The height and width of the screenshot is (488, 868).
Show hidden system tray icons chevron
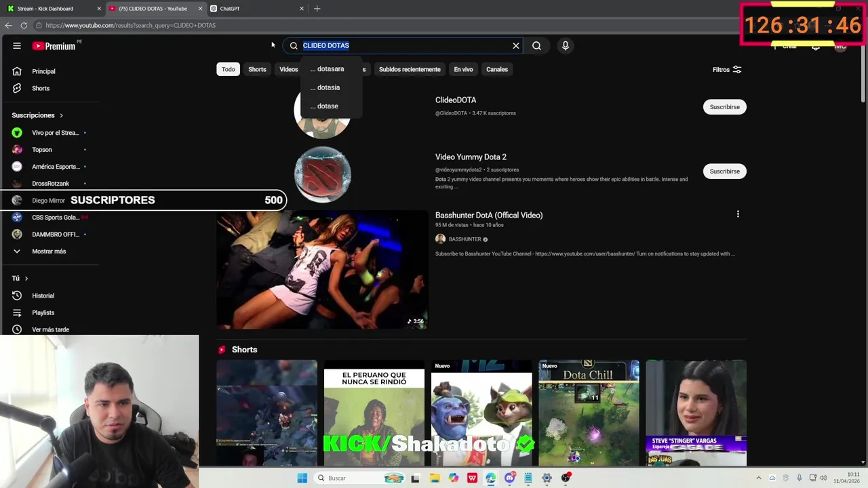click(759, 478)
